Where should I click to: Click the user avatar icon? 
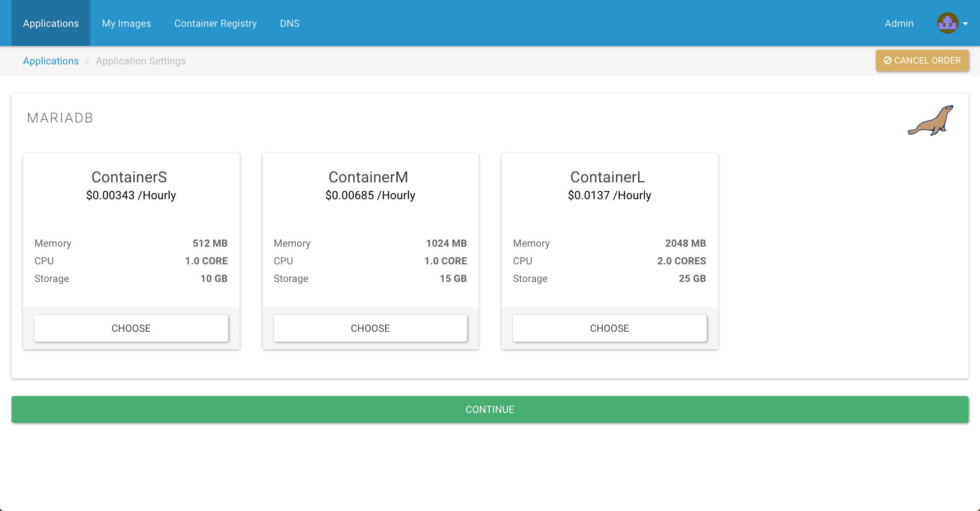(947, 23)
